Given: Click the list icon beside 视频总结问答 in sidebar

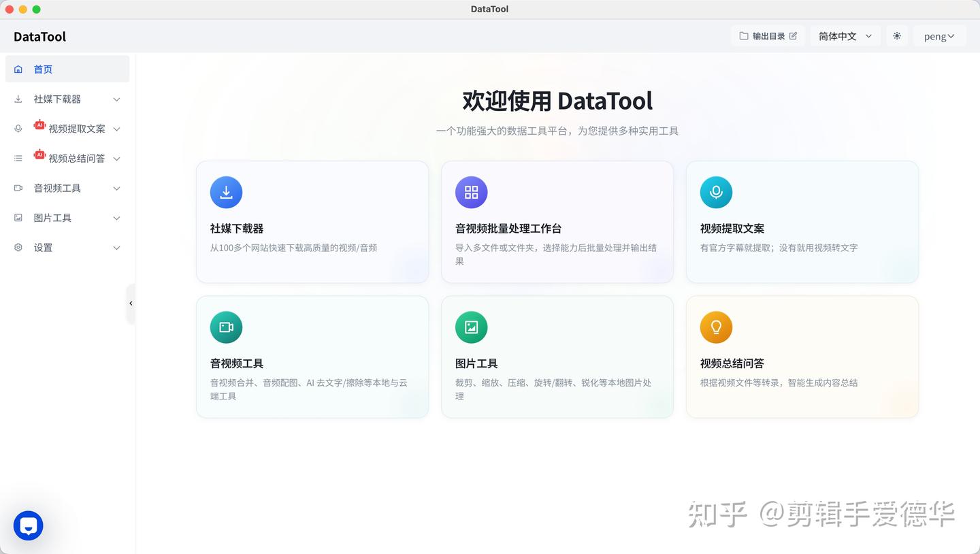Looking at the screenshot, I should (18, 159).
